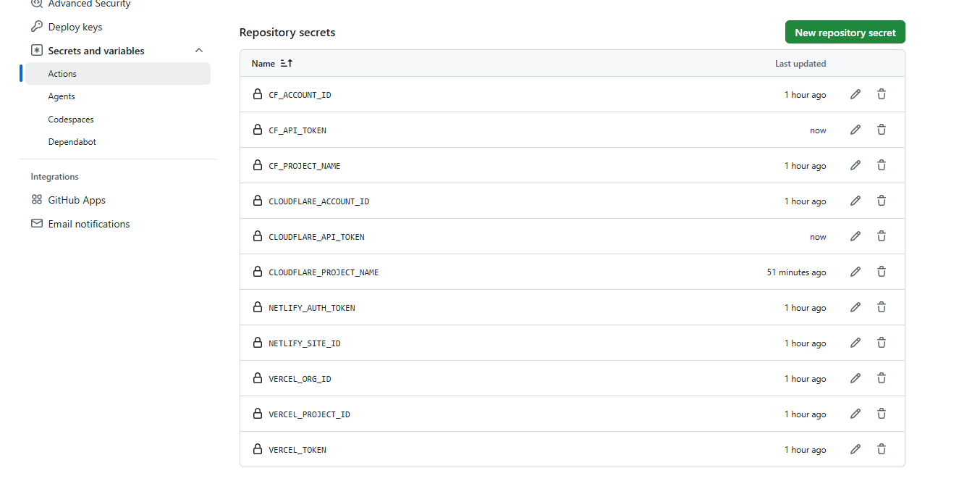Delete the CF_PROJECT_NAME secret trash icon
The width and height of the screenshot is (980, 489).
pyautogui.click(x=882, y=165)
